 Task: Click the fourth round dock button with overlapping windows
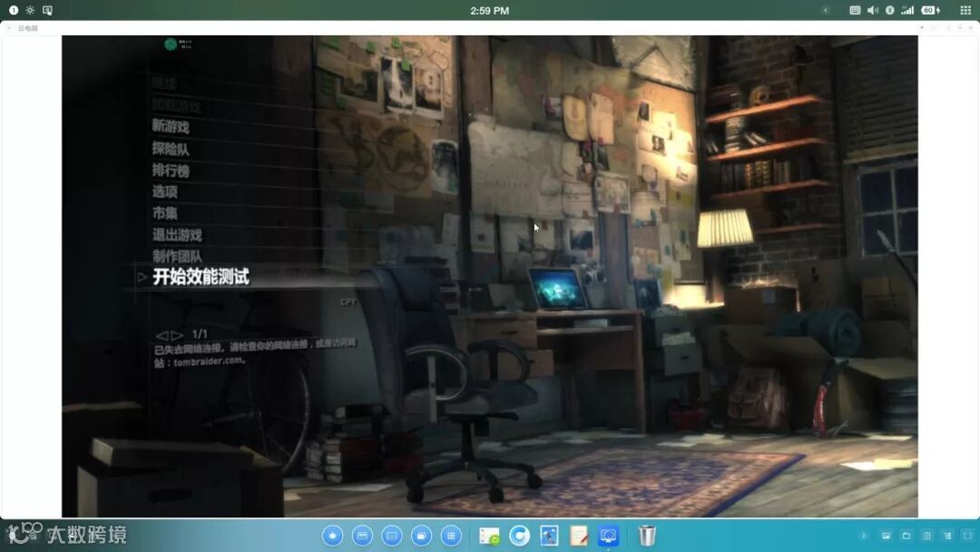point(421,536)
